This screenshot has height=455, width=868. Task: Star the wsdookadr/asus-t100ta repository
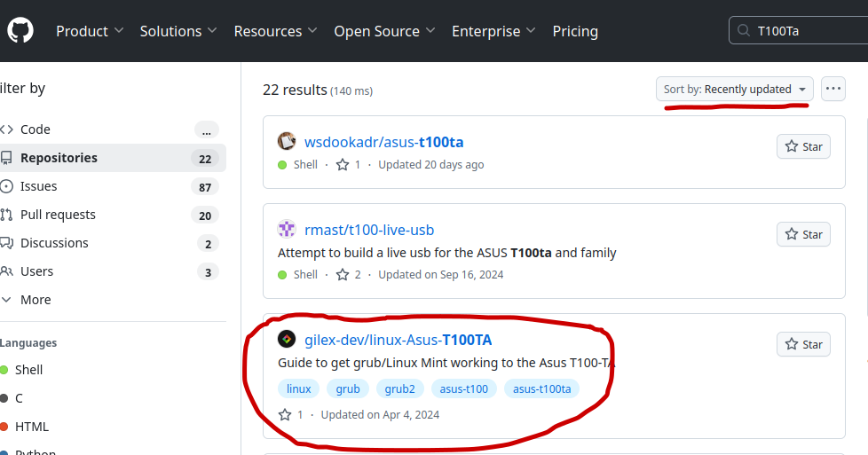(x=803, y=146)
